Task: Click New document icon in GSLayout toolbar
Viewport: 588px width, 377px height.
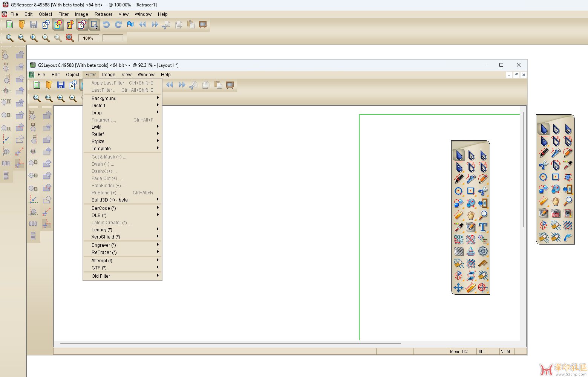Action: point(37,85)
